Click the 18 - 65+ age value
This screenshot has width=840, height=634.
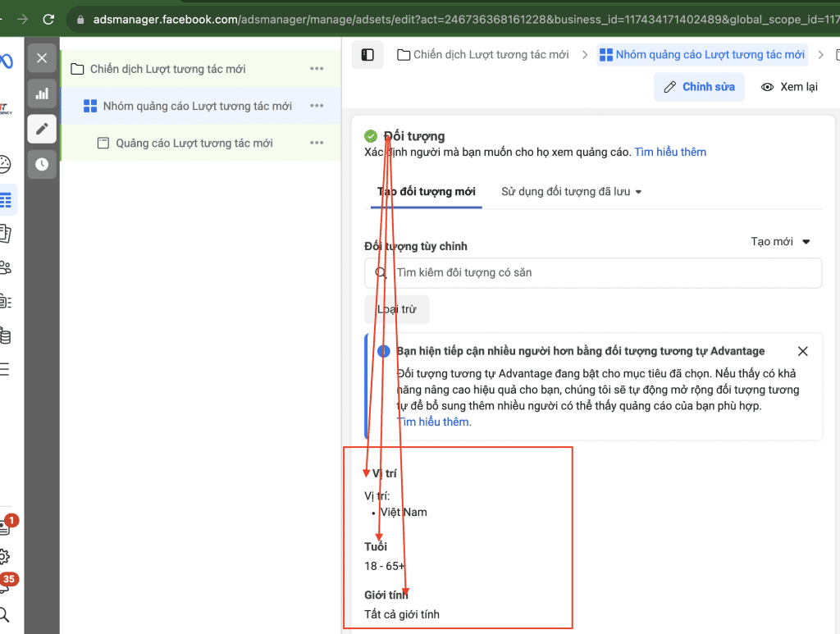pos(385,566)
